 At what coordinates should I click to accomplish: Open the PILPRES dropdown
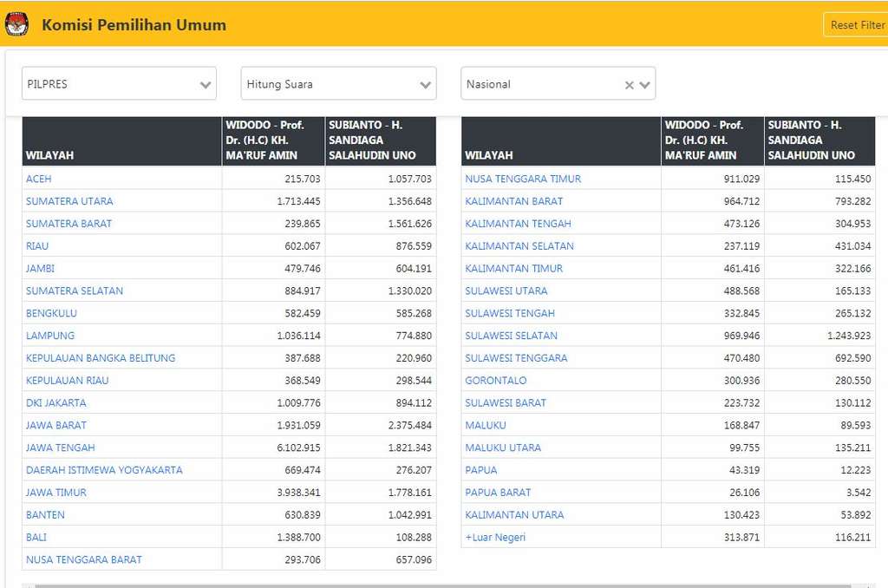coord(119,84)
